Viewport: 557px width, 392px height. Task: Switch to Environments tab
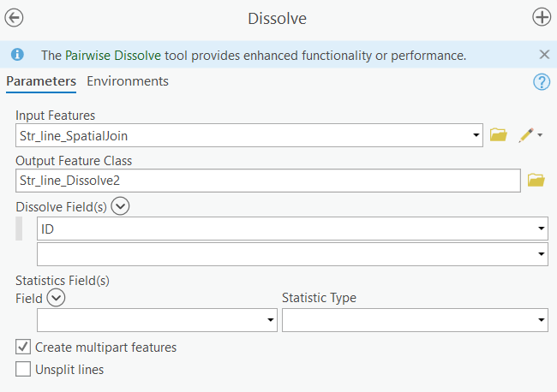point(128,81)
